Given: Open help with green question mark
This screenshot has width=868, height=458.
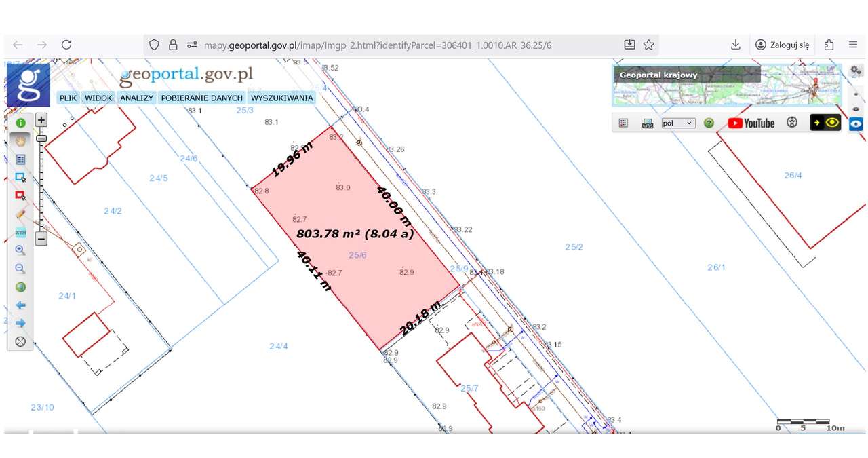Looking at the screenshot, I should 709,123.
